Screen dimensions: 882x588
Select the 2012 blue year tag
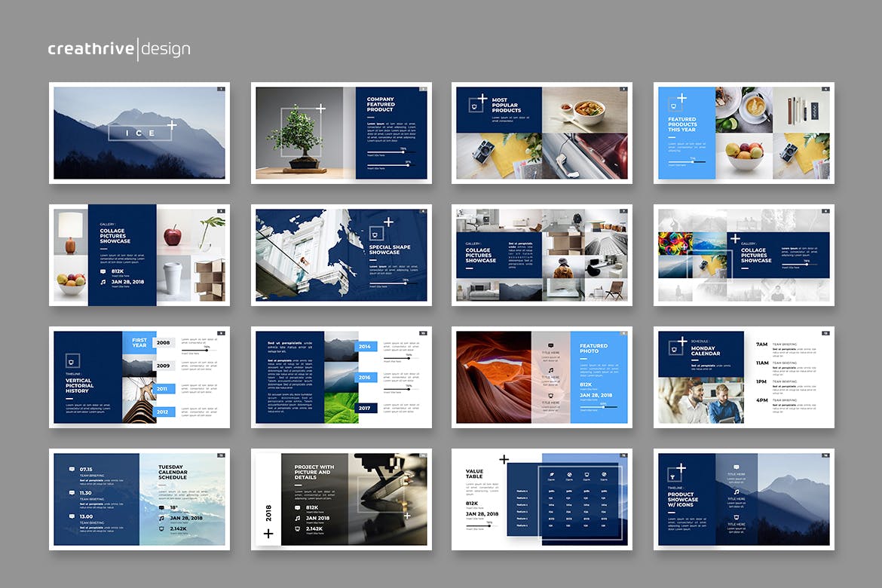(x=164, y=412)
